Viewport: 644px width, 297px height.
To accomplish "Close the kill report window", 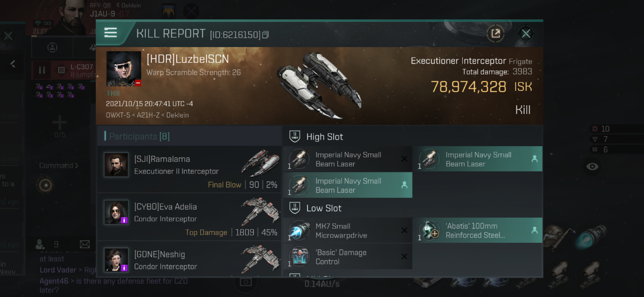I will [x=526, y=34].
